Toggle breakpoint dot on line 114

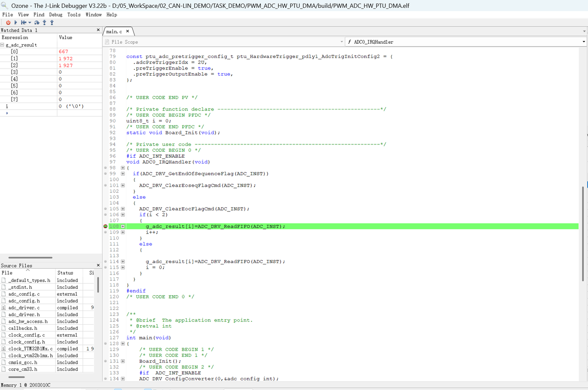[106, 262]
